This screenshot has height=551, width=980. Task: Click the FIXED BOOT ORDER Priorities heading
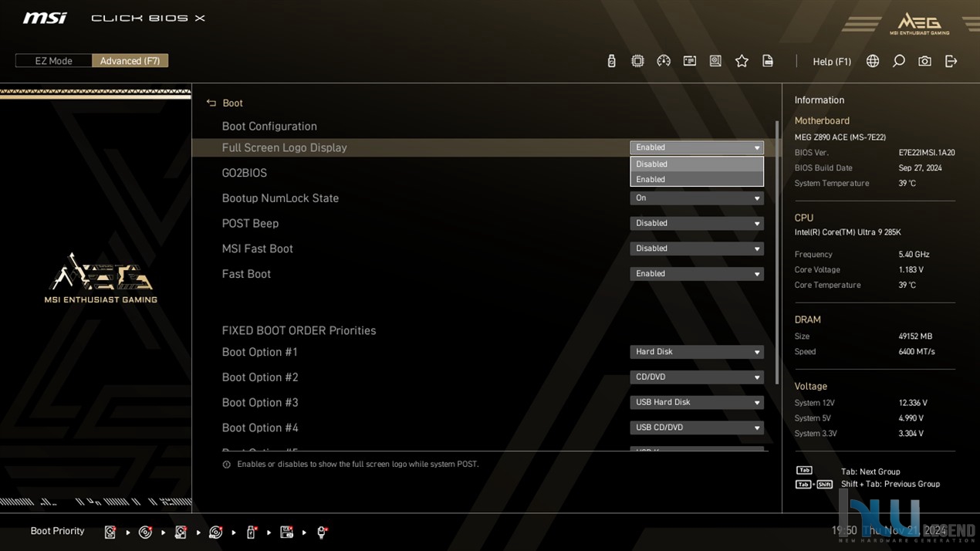point(299,330)
